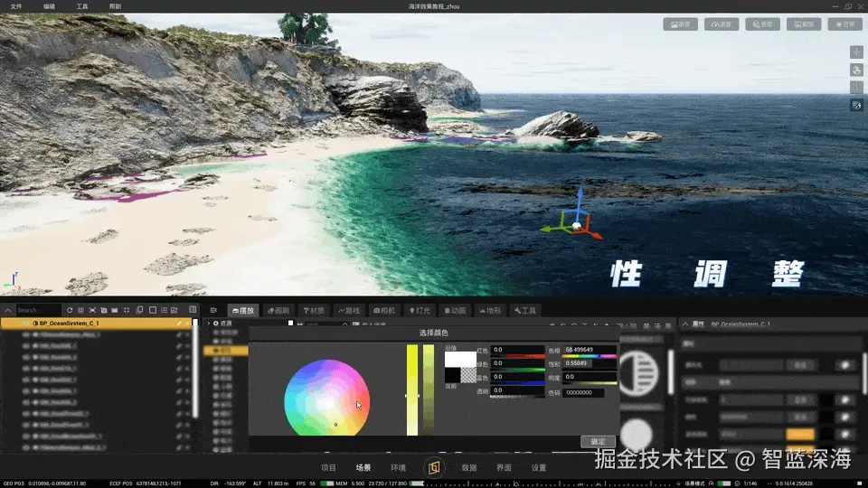868x488 pixels.
Task: Switch to the 地形 tab
Action: [490, 310]
